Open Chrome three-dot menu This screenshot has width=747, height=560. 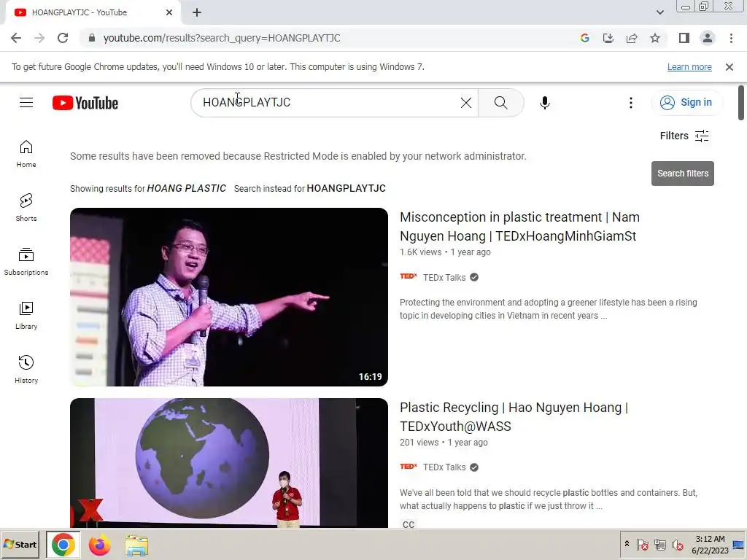coord(731,38)
